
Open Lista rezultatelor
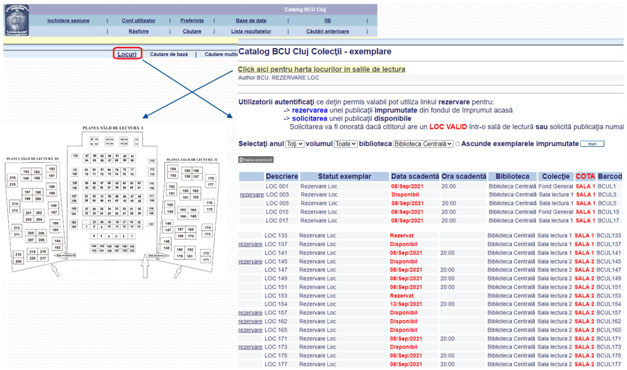pos(251,31)
